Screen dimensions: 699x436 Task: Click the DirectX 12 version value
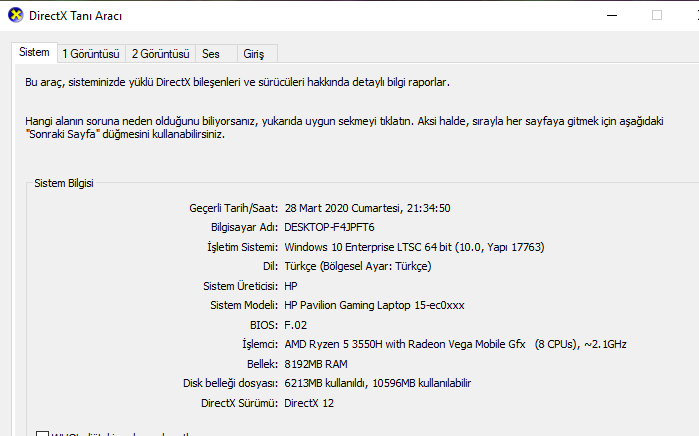309,403
